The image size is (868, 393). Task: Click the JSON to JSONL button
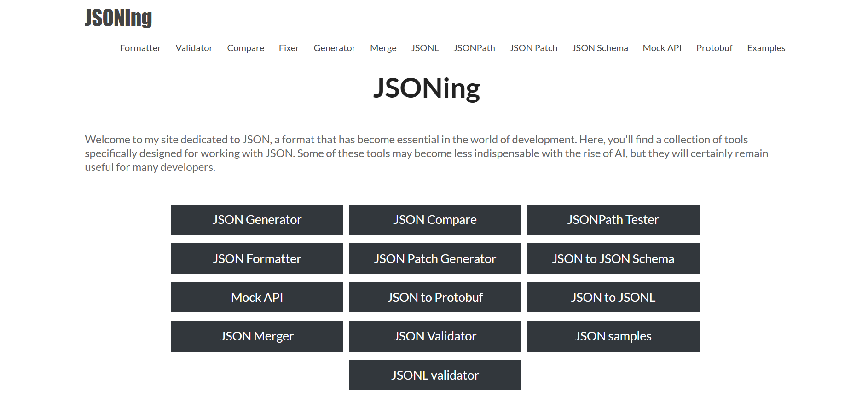(x=613, y=297)
